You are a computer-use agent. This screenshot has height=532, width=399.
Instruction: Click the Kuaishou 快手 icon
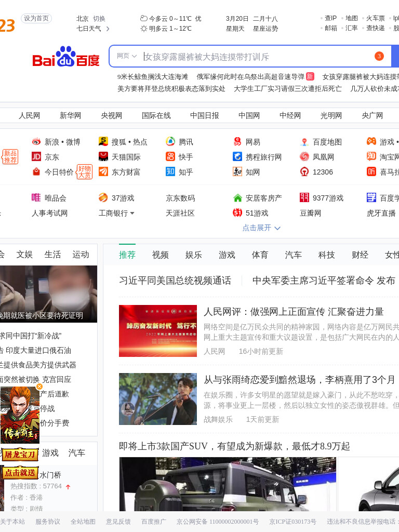click(170, 156)
